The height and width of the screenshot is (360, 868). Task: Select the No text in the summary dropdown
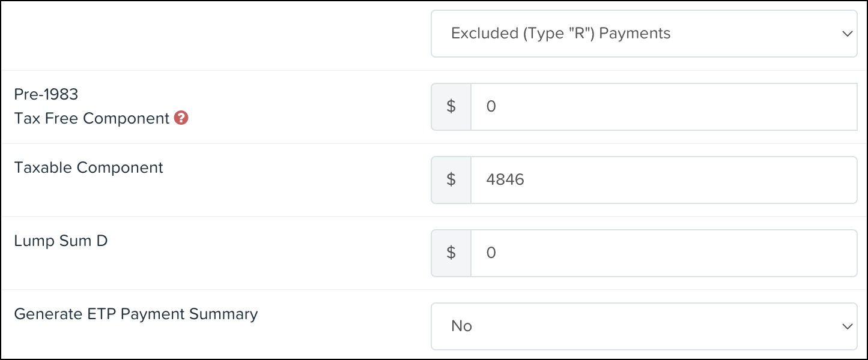click(461, 326)
